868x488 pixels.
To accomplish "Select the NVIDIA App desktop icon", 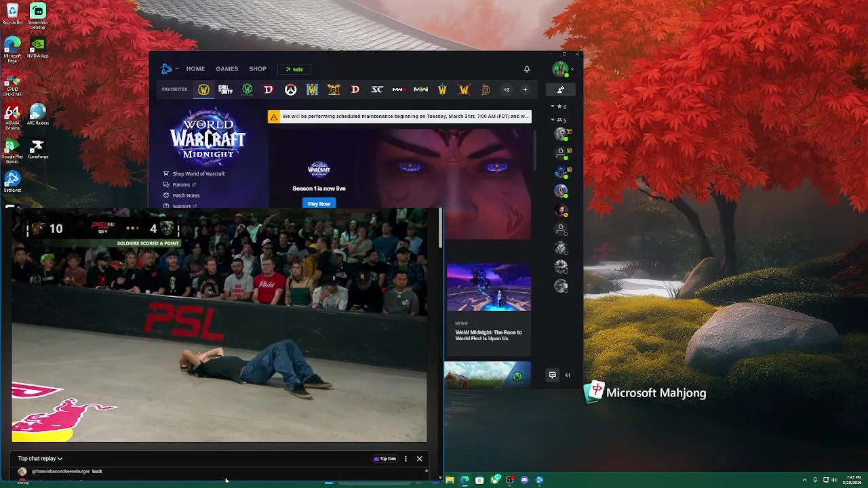I will [37, 47].
